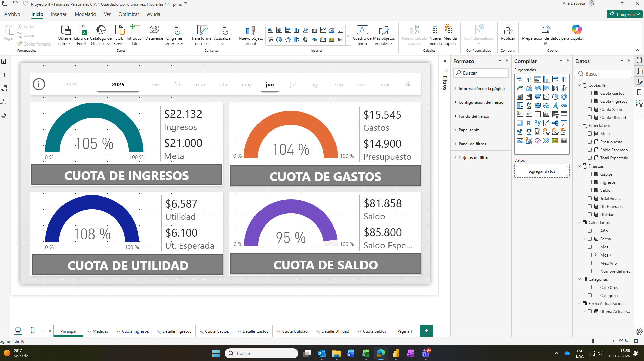644x361 pixels.
Task: Click the Buscar field in the Datos pane
Action: pos(603,73)
